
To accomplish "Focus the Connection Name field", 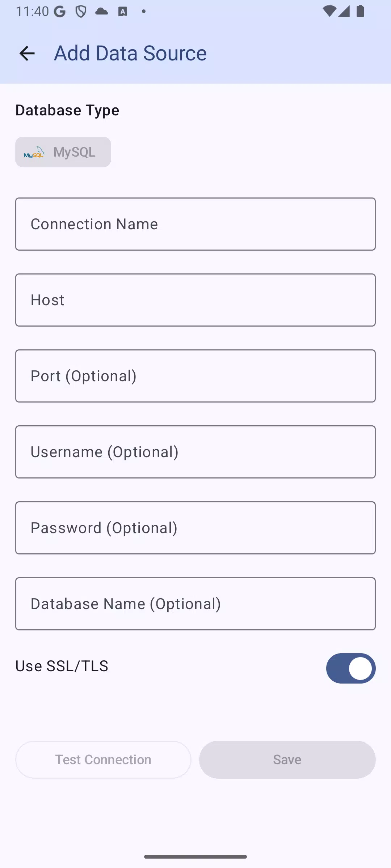I will [195, 224].
